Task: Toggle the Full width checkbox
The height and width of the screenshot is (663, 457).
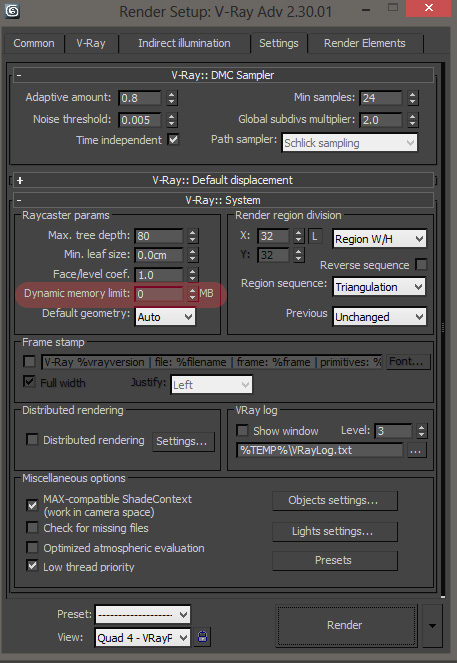Action: tap(29, 382)
